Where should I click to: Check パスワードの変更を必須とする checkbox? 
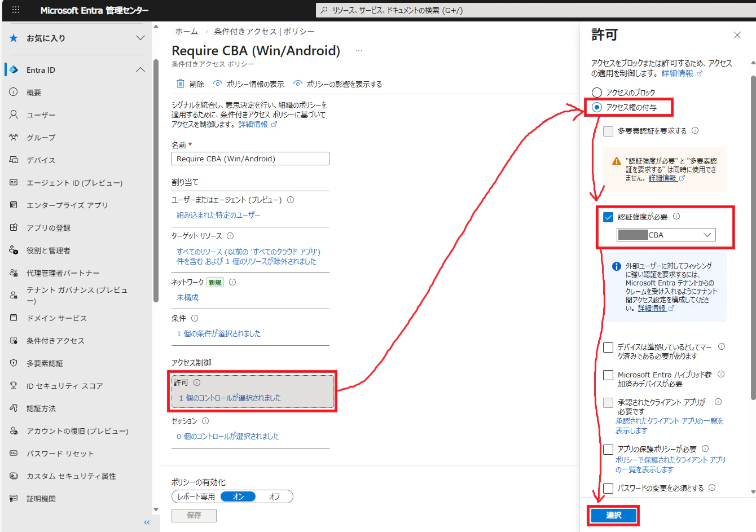click(x=608, y=489)
